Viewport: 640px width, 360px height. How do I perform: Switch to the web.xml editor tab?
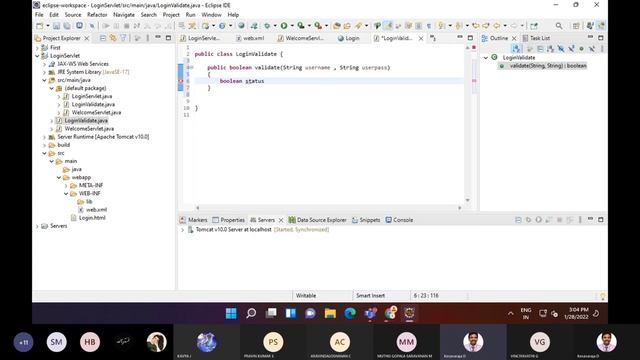click(x=250, y=38)
